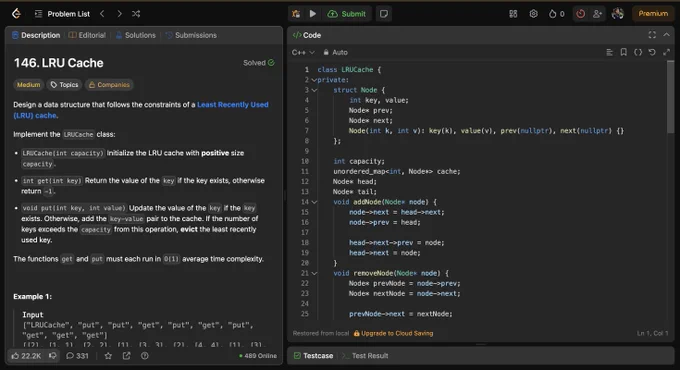Image resolution: width=680 pixels, height=370 pixels.
Task: Click the Example 1 heading
Action: click(33, 297)
